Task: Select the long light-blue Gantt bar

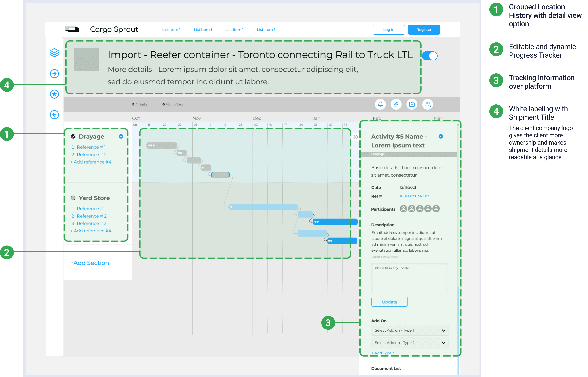Action: point(263,207)
